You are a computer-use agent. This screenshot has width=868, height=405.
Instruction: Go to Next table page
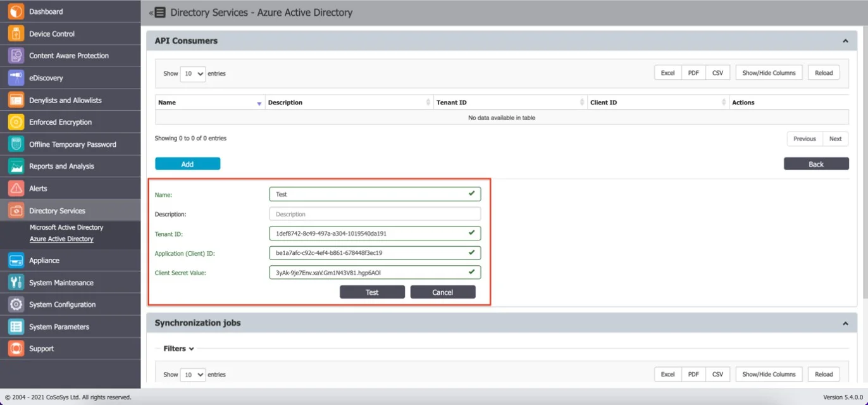pyautogui.click(x=836, y=139)
